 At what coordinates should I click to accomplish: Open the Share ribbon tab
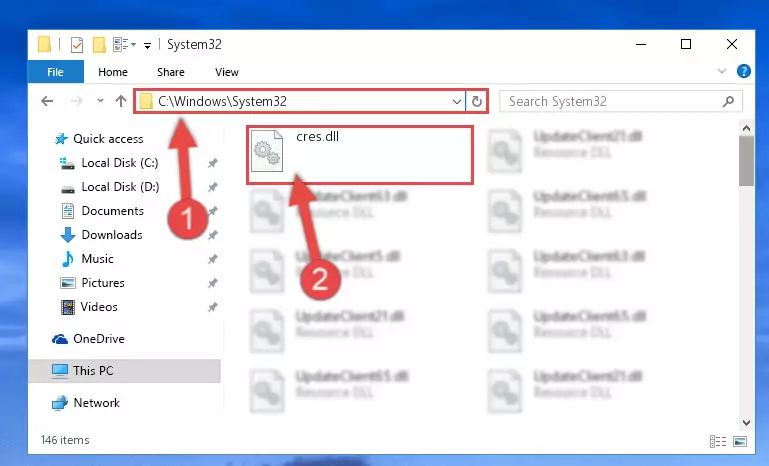171,72
